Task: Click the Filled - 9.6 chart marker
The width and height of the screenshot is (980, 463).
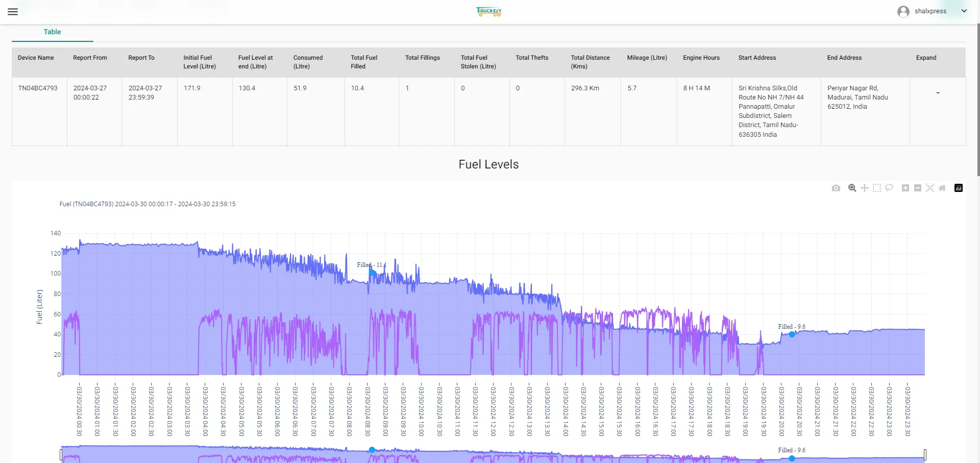Action: (792, 334)
